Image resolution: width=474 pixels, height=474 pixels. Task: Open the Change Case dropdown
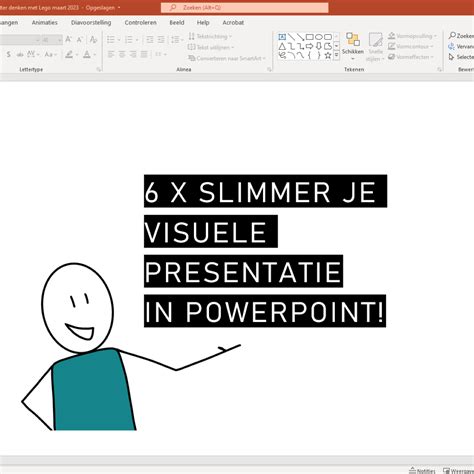point(51,54)
